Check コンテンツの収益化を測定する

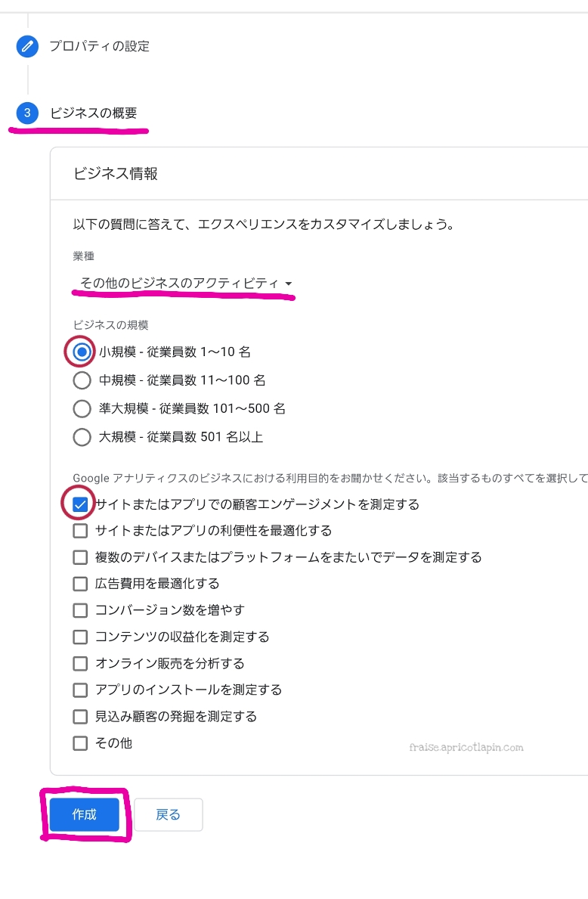click(x=80, y=637)
